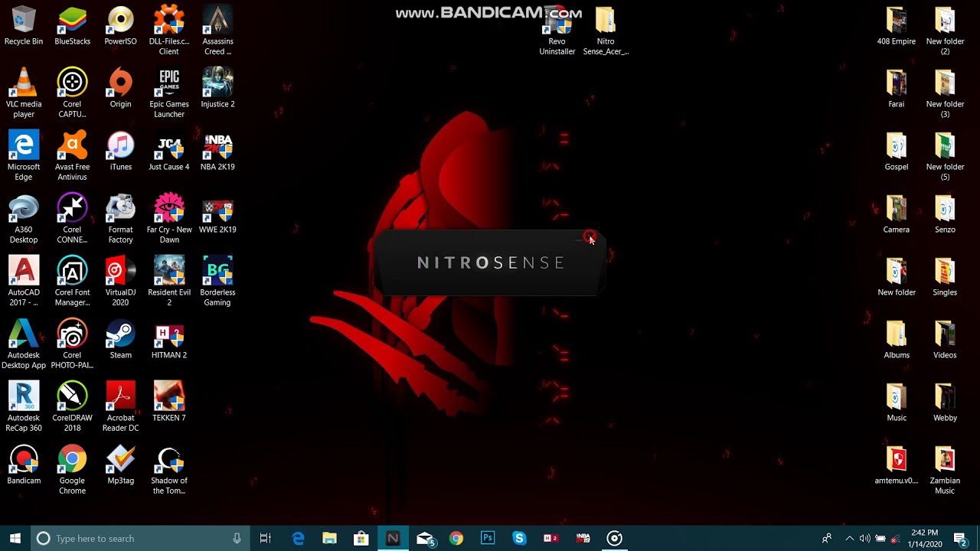Open VirtualDJ 2020 shortcut
This screenshot has height=551, width=980.
120,282
